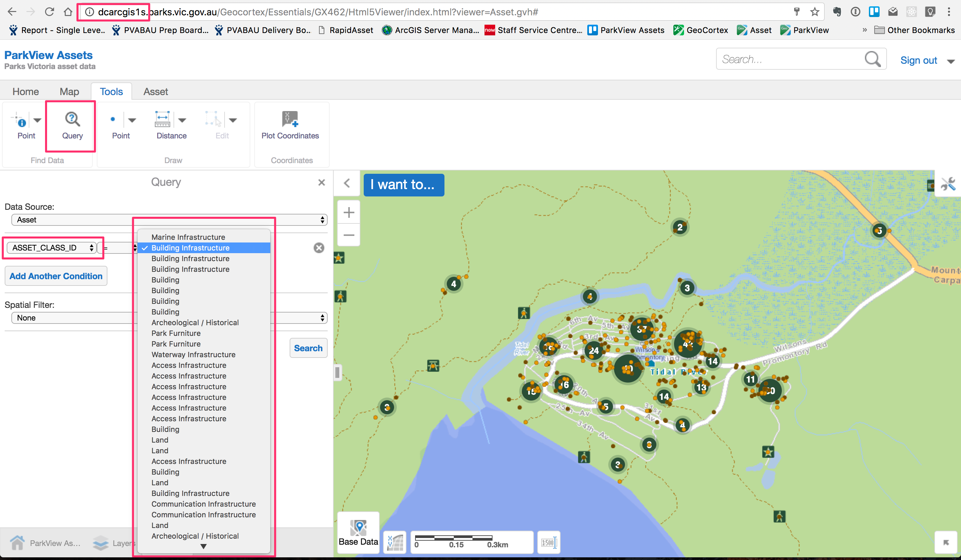Click the Sign out link
The height and width of the screenshot is (560, 961).
coord(918,61)
